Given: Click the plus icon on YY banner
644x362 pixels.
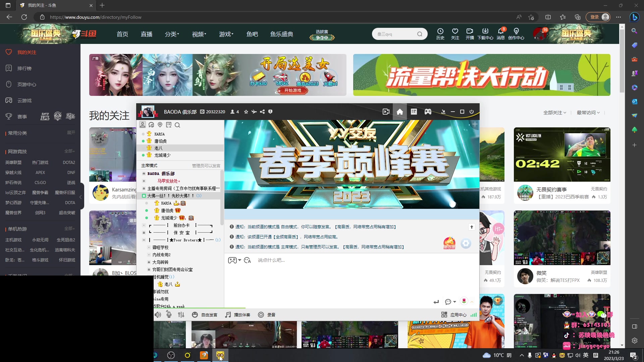Looking at the screenshot, I should click(x=475, y=124).
